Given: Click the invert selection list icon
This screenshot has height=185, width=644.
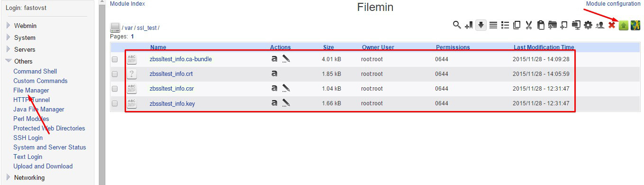Looking at the screenshot, I should 505,26.
